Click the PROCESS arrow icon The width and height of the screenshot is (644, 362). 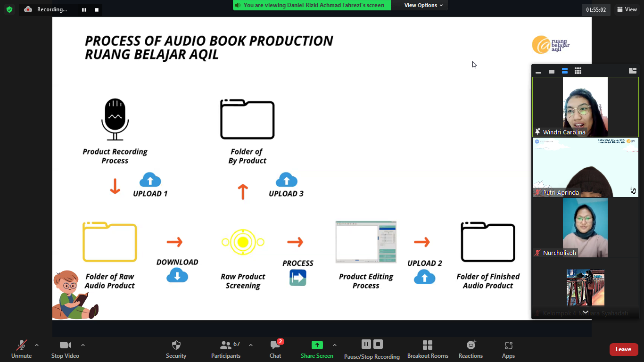tap(298, 278)
